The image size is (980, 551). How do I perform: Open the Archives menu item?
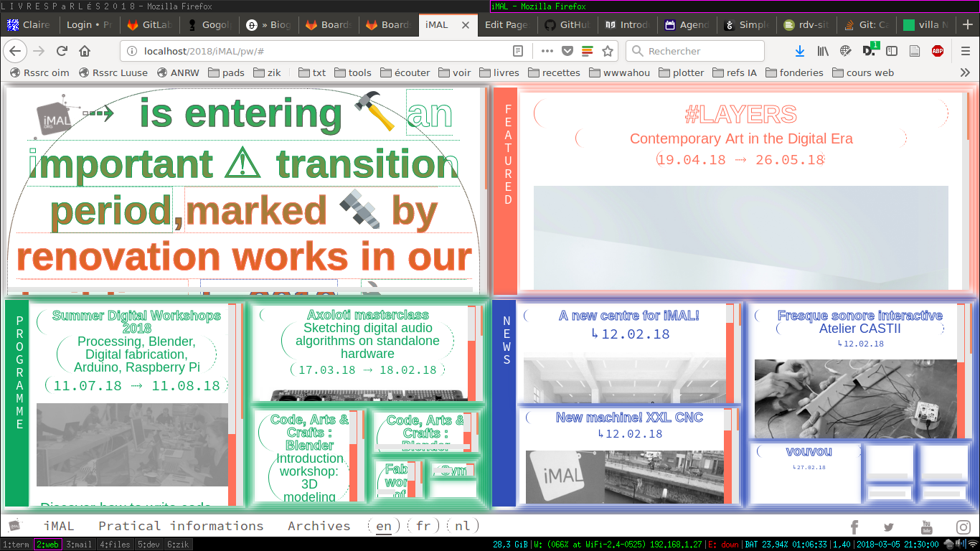click(x=319, y=526)
